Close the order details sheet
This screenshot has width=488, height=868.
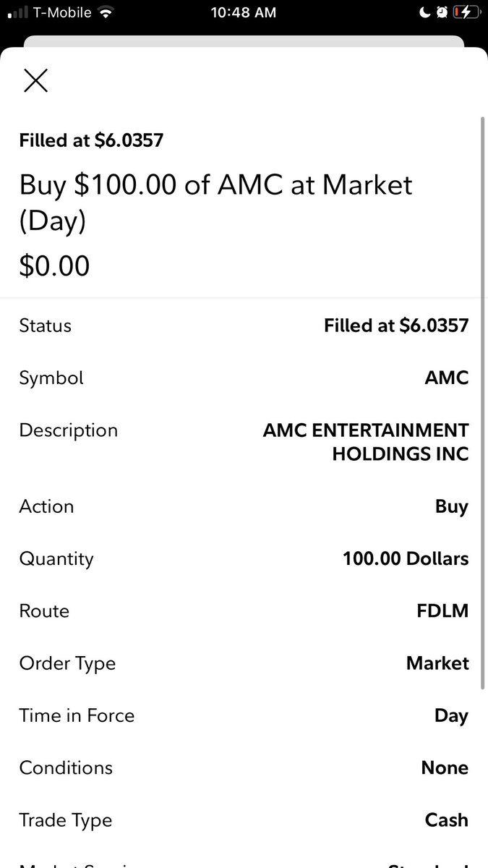(x=35, y=80)
